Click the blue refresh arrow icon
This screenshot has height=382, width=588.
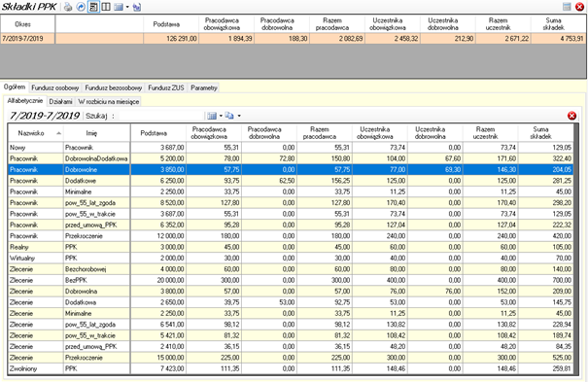tap(81, 7)
